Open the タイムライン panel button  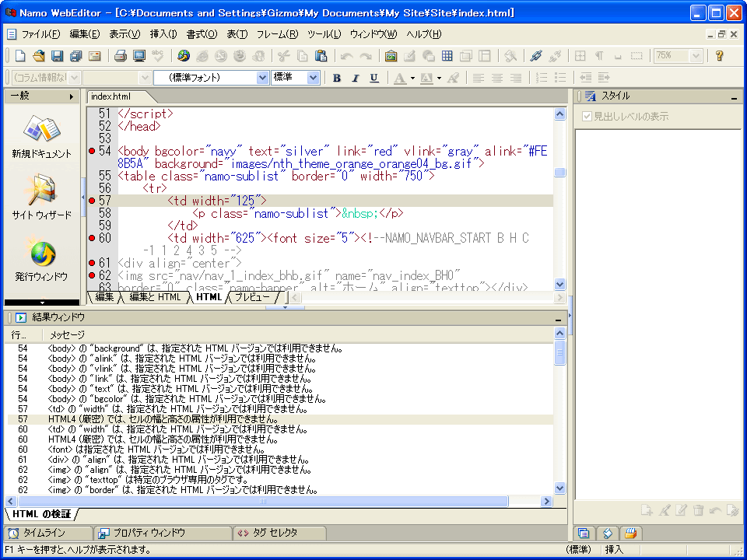point(47,534)
